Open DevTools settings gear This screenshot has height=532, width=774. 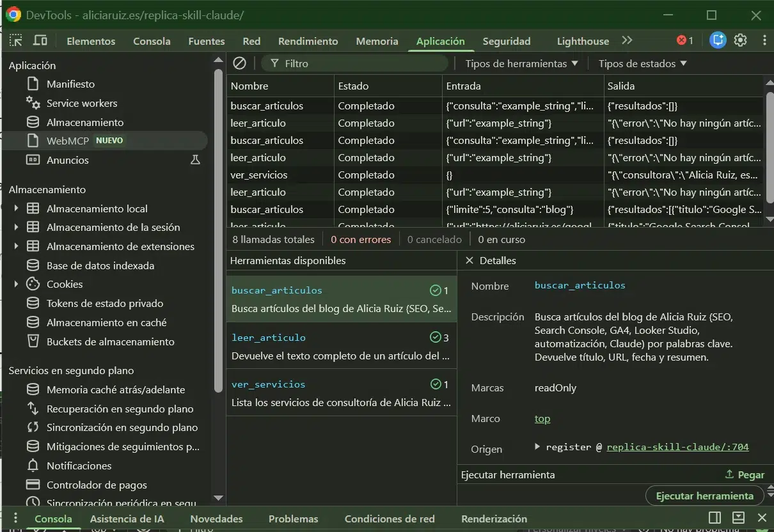(741, 40)
